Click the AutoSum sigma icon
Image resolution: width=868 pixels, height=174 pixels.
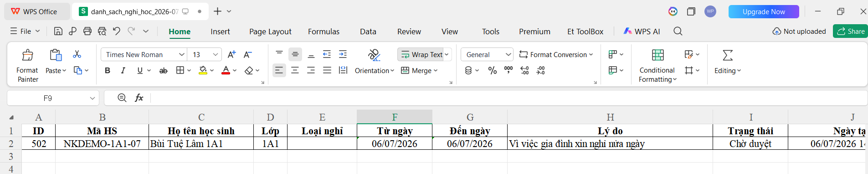pos(728,55)
